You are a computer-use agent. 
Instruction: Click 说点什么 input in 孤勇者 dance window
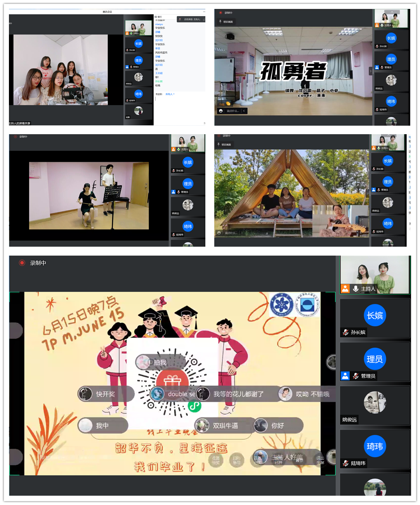pos(233,111)
